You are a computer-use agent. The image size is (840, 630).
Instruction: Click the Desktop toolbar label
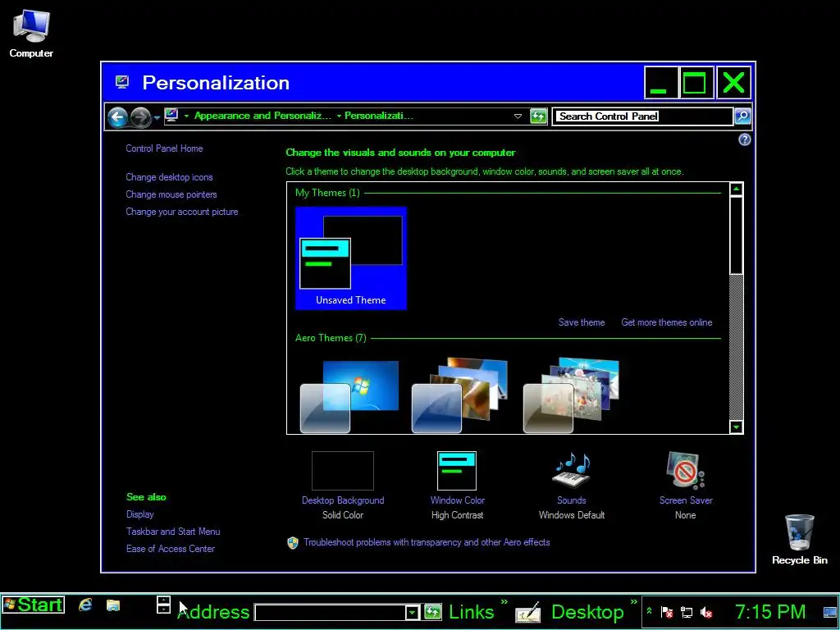click(587, 612)
